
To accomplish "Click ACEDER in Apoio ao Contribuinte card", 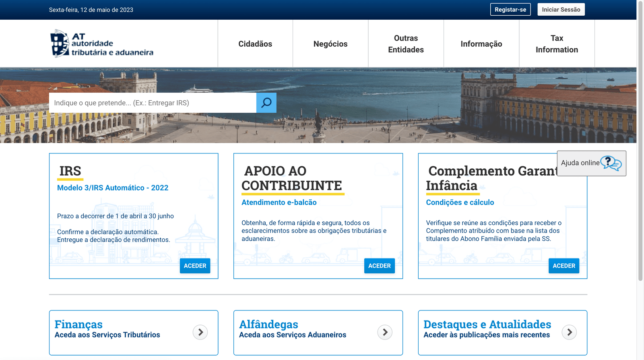I will [379, 266].
